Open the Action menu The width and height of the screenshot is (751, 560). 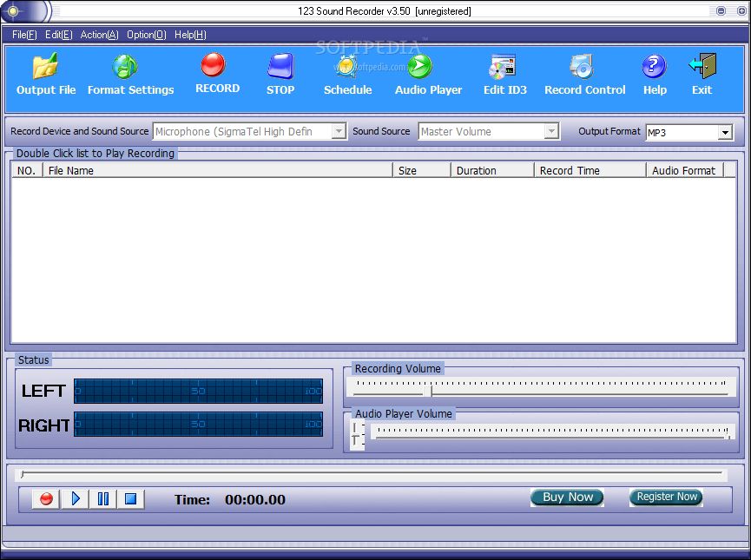[x=99, y=35]
